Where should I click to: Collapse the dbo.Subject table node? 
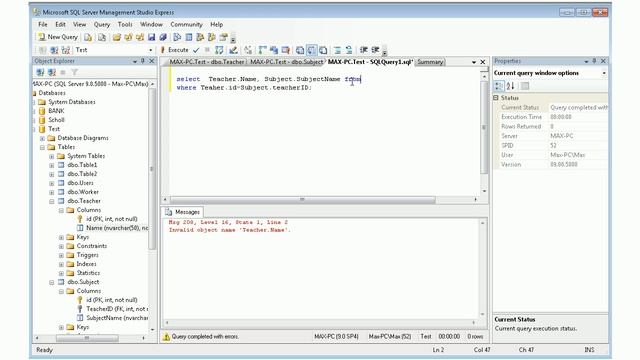coord(52,282)
